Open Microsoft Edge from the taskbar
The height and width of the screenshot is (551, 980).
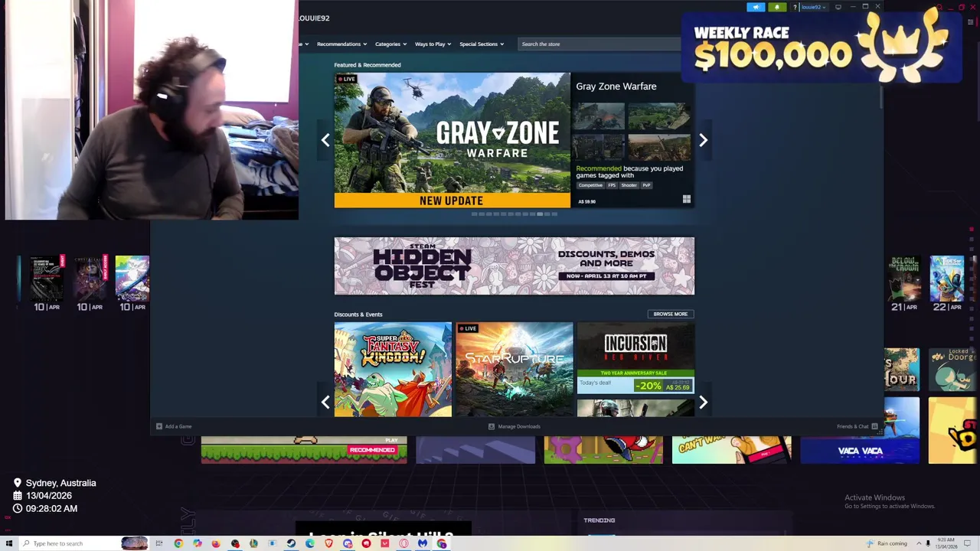[x=309, y=543]
